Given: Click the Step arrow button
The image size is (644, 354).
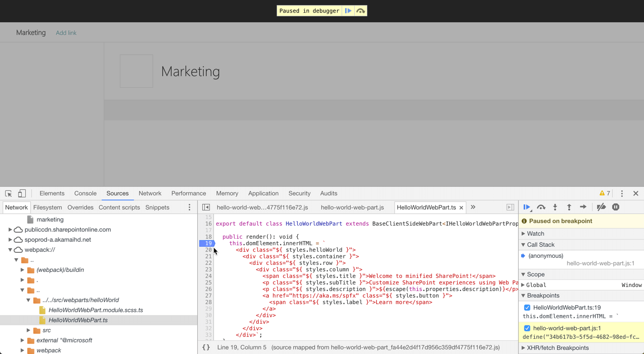Looking at the screenshot, I should pyautogui.click(x=583, y=207).
